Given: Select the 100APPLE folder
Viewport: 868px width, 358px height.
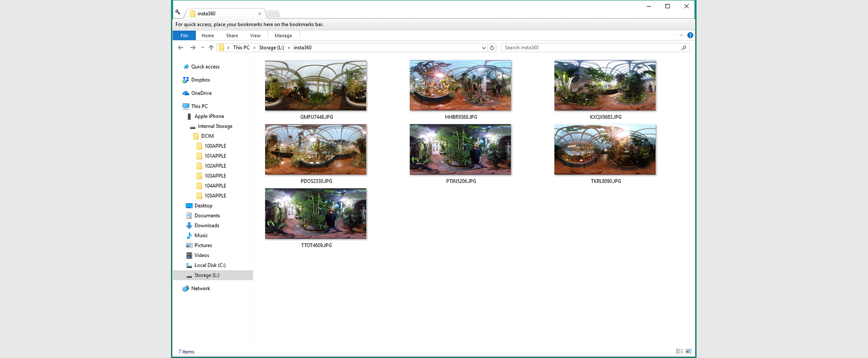Looking at the screenshot, I should [211, 146].
